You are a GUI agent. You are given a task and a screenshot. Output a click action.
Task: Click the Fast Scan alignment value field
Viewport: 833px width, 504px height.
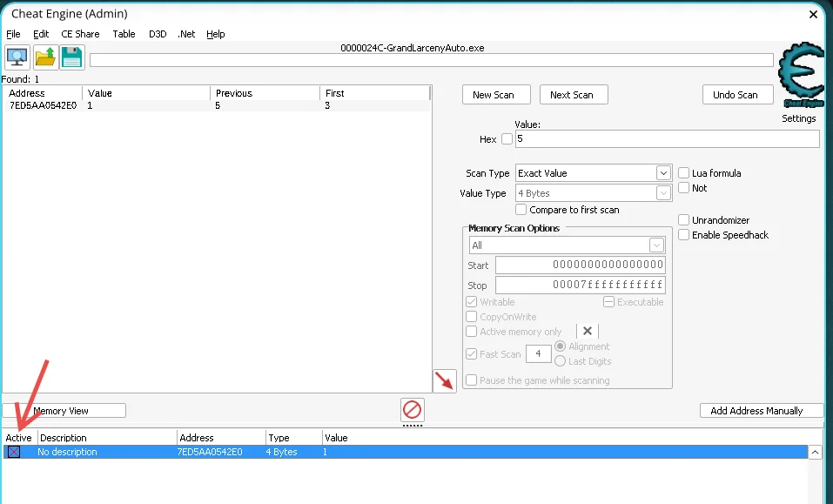538,353
